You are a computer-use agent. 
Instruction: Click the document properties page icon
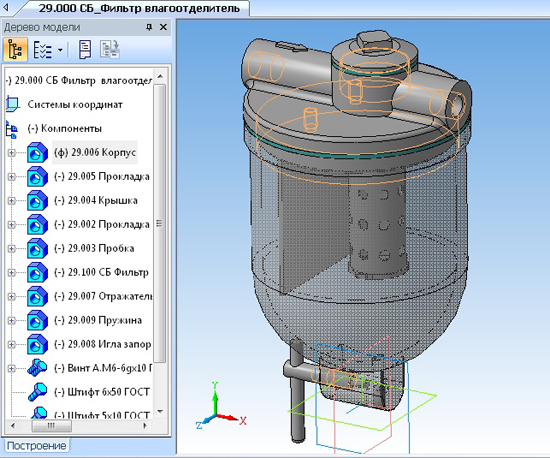point(85,49)
